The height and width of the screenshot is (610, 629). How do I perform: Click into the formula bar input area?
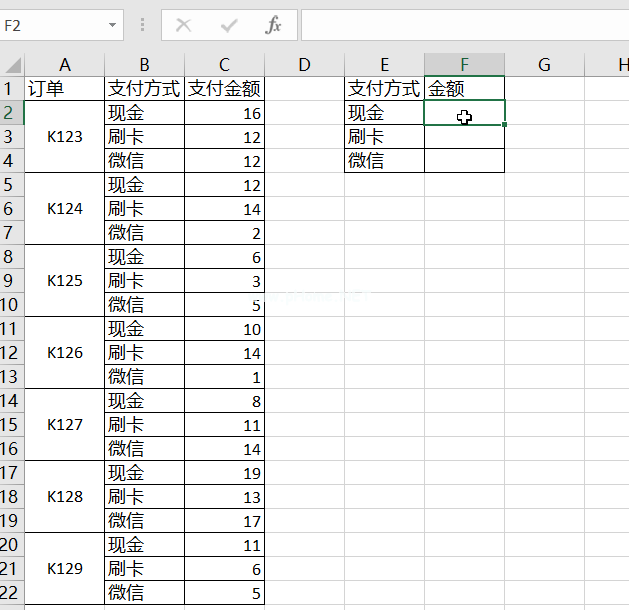(x=460, y=25)
